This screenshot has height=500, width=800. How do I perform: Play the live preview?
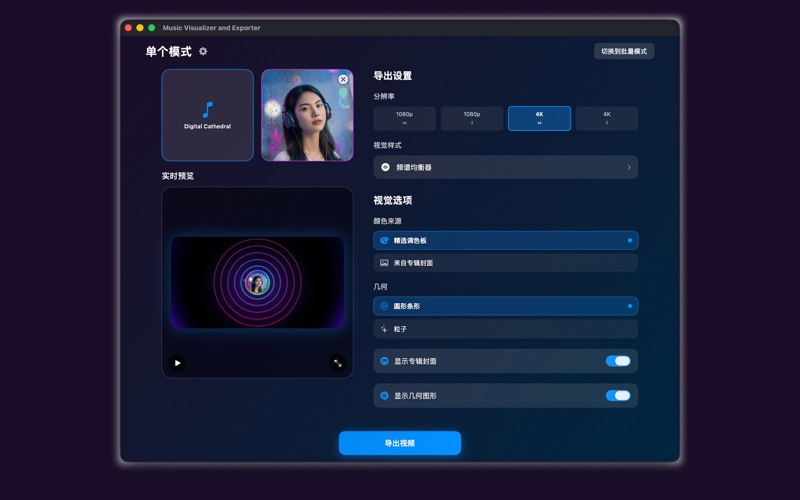pyautogui.click(x=177, y=363)
